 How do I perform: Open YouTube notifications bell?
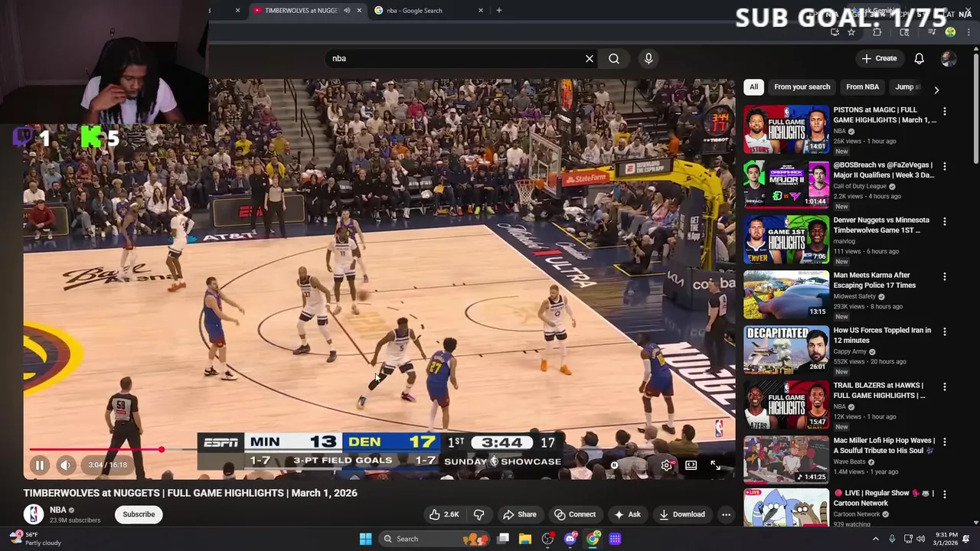coord(920,58)
